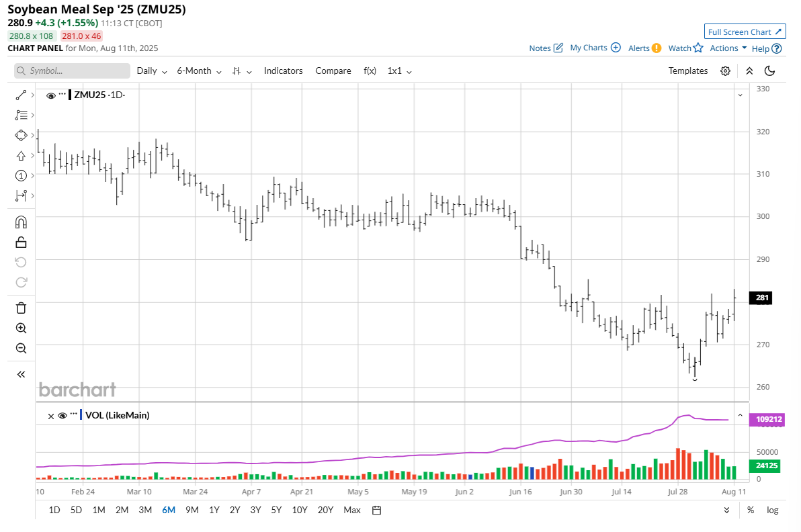Open the numbered annotation tool
Screen dimensions: 801x532
pos(21,175)
